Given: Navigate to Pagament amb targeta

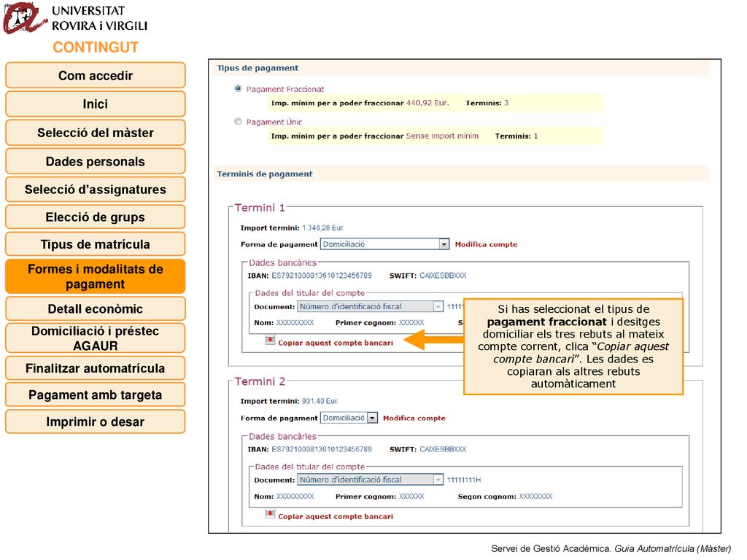Looking at the screenshot, I should (96, 394).
